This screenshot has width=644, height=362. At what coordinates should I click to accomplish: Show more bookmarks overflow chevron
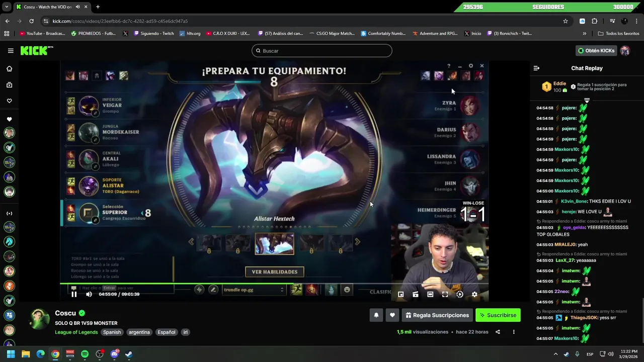(584, 34)
